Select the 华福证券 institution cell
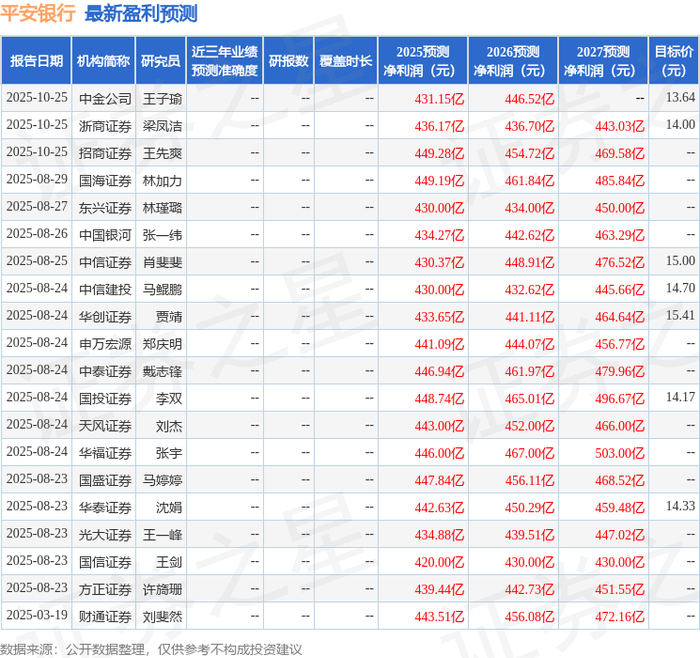Viewport: 700px width, 658px height. (105, 453)
